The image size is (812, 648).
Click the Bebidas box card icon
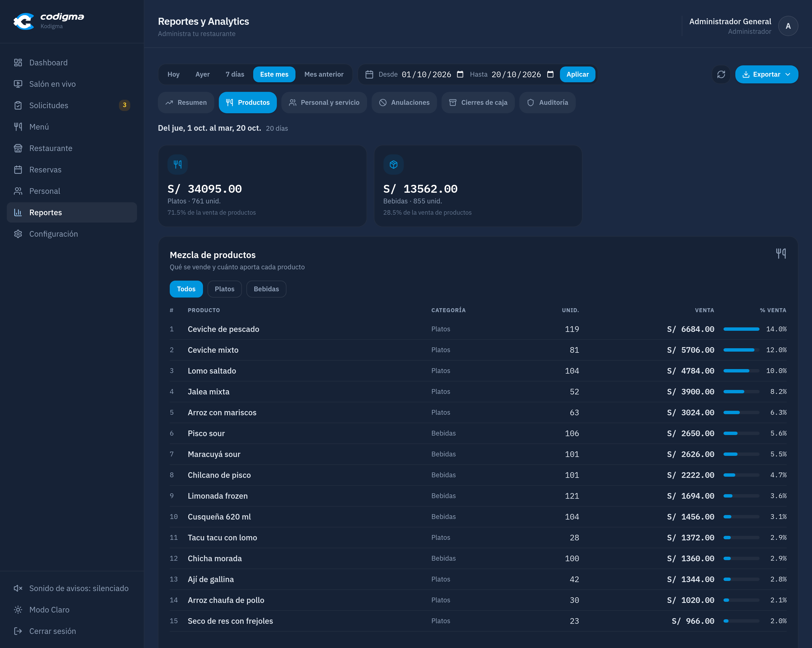pyautogui.click(x=393, y=165)
